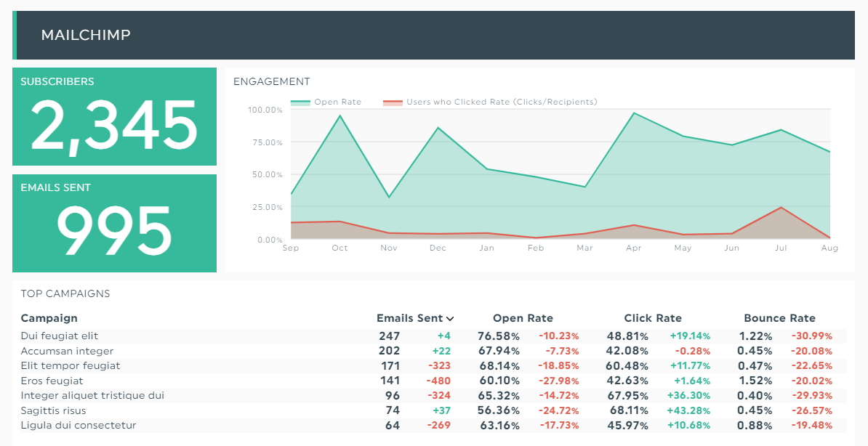Click the -480 emails sent change value

pos(438,381)
